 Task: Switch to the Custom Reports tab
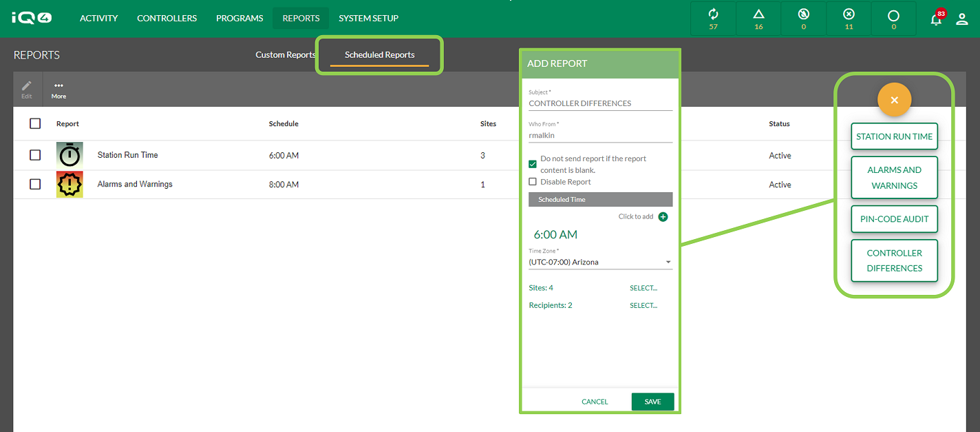point(286,55)
